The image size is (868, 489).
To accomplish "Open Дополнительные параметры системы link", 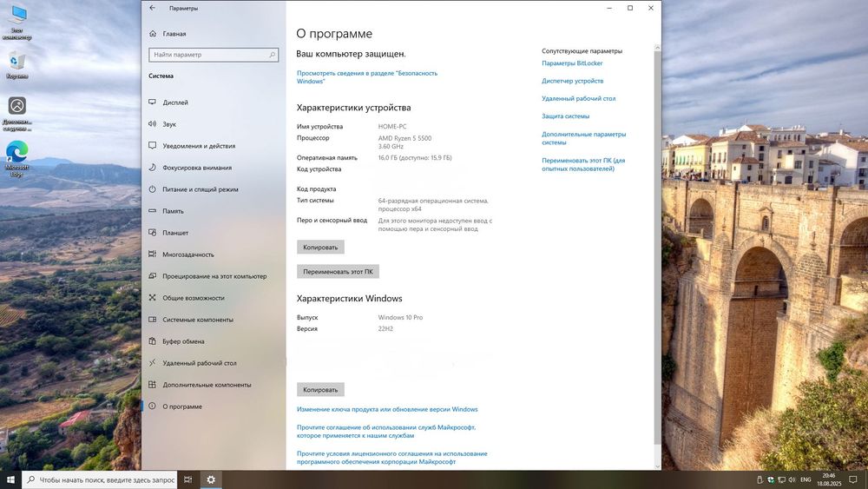I will tap(583, 138).
